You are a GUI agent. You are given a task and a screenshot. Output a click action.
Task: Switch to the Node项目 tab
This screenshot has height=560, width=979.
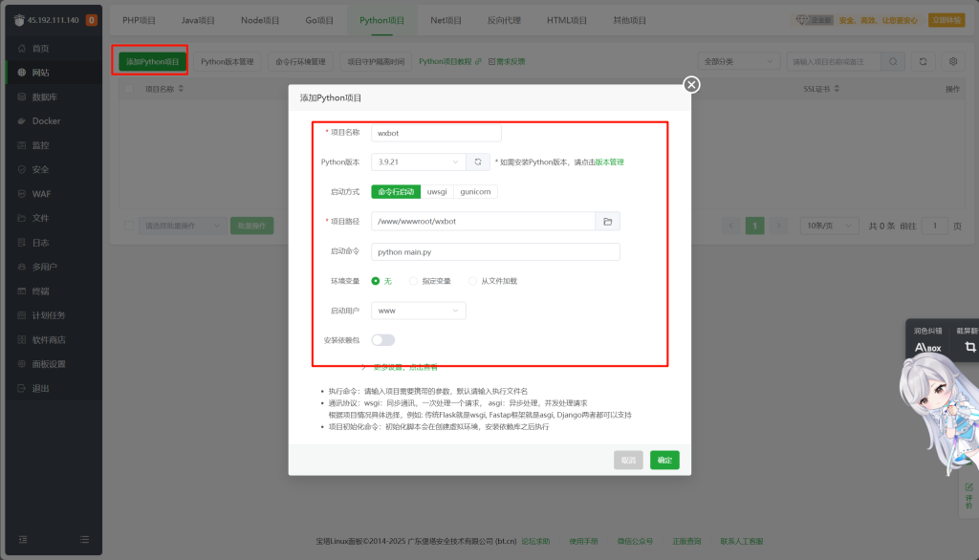pos(260,19)
